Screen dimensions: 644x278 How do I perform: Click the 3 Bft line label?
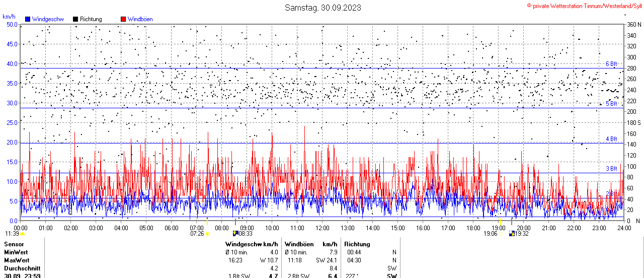(611, 169)
